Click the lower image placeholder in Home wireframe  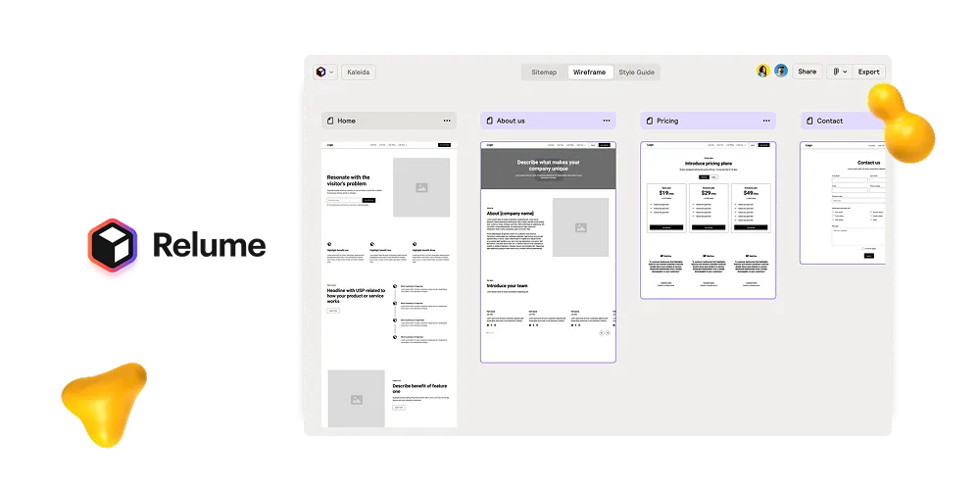[357, 399]
